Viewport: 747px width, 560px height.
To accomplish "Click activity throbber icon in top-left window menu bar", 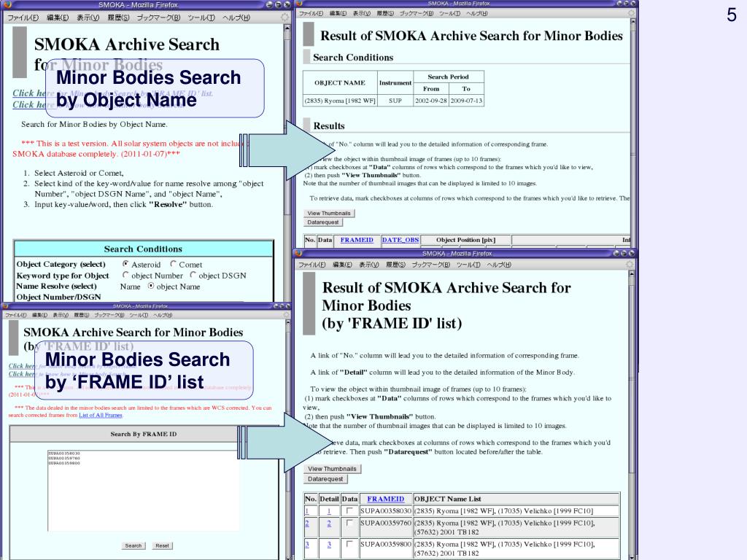I will coord(285,17).
